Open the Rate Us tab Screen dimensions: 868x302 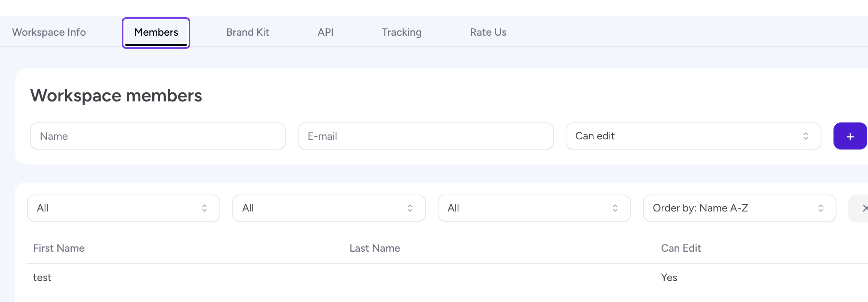coord(488,32)
